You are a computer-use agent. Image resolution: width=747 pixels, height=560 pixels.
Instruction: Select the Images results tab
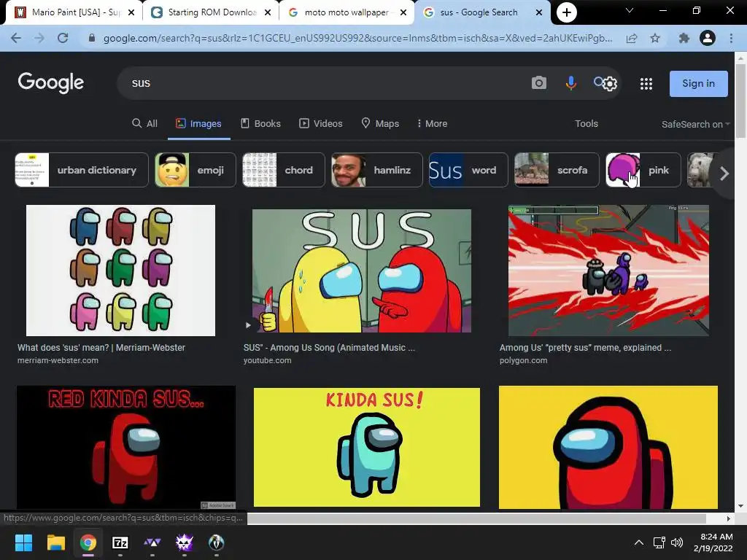(198, 123)
